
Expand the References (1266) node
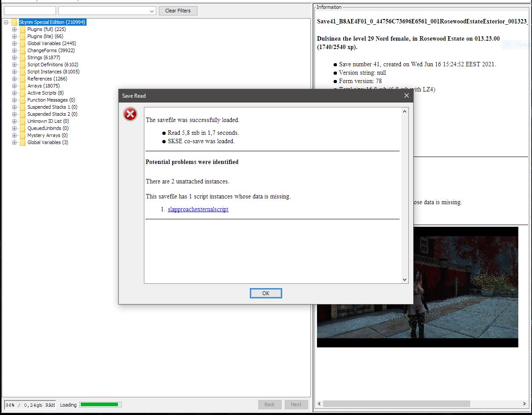click(14, 79)
